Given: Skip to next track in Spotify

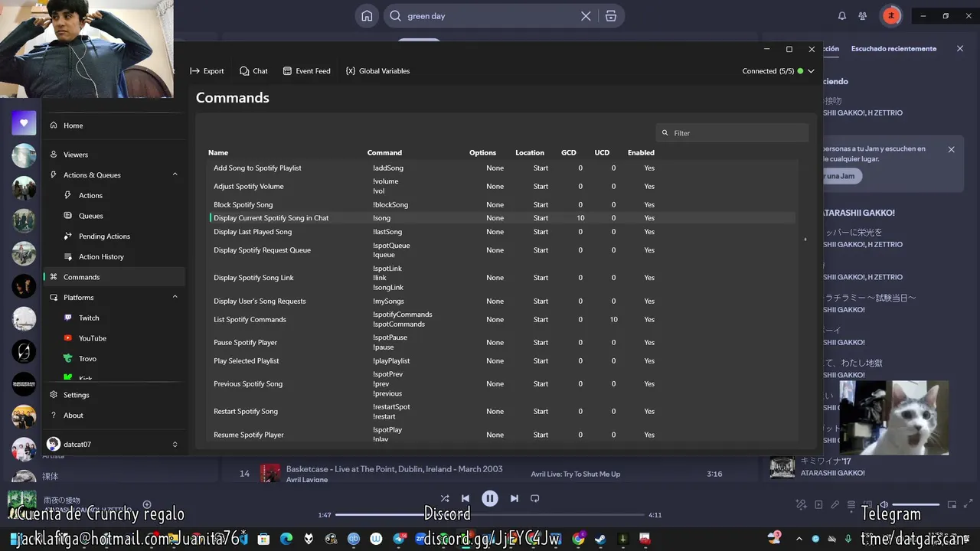Looking at the screenshot, I should point(514,498).
